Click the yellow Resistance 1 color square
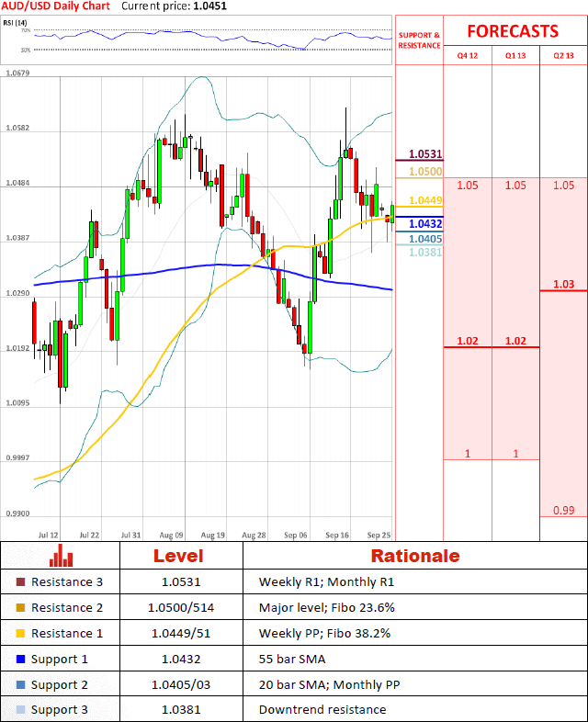Viewport: 588px width, 722px height. 21,634
